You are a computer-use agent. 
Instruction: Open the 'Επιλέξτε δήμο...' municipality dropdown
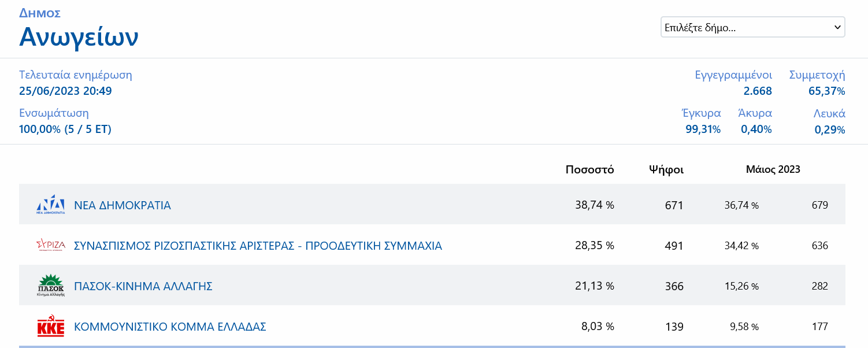[x=752, y=27]
